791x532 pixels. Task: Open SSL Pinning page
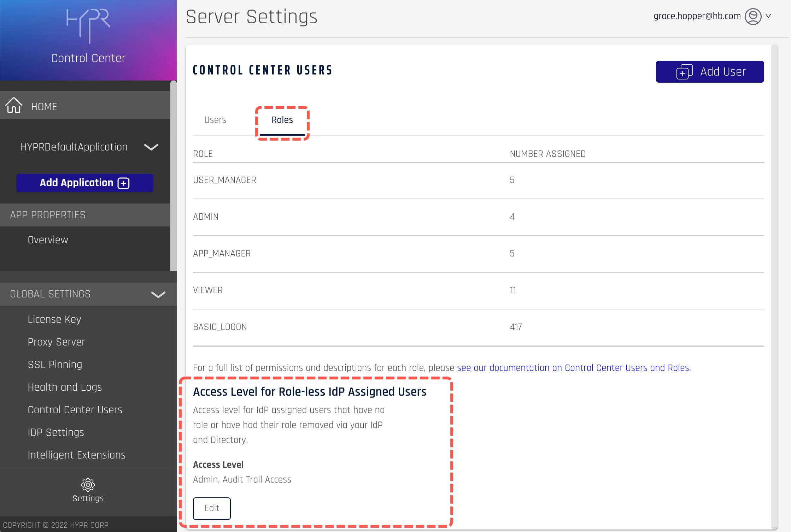[55, 365]
